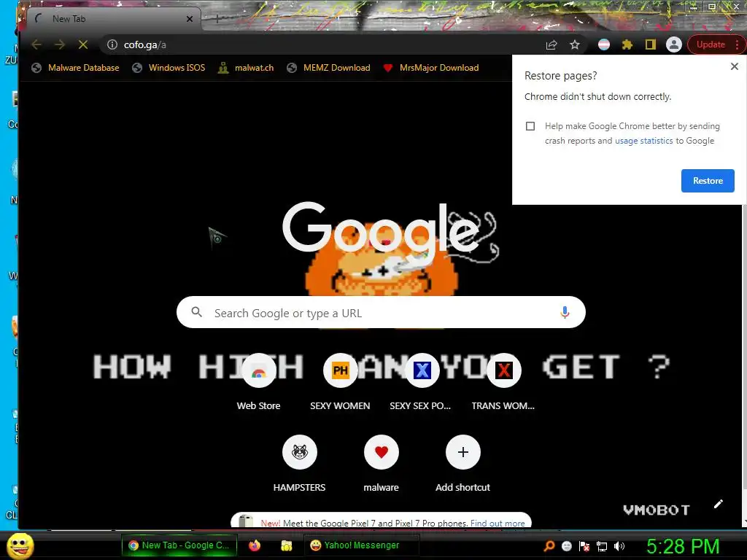Viewport: 747px width, 560px height.
Task: Click Add shortcut plus button
Action: [462, 452]
